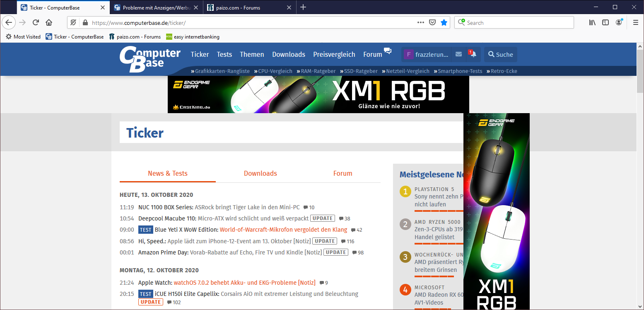Toggle the sidebar view icon
Viewport: 644px width, 310px height.
pos(605,22)
